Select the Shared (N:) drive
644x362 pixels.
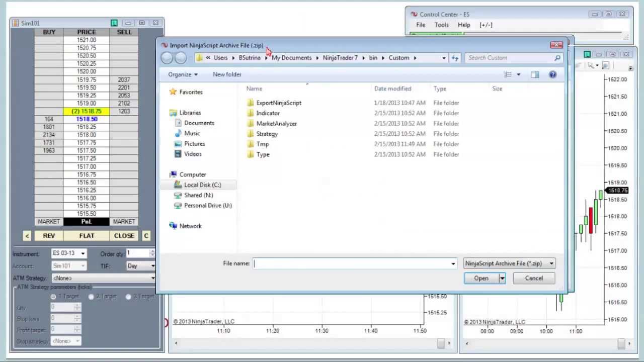pyautogui.click(x=198, y=195)
